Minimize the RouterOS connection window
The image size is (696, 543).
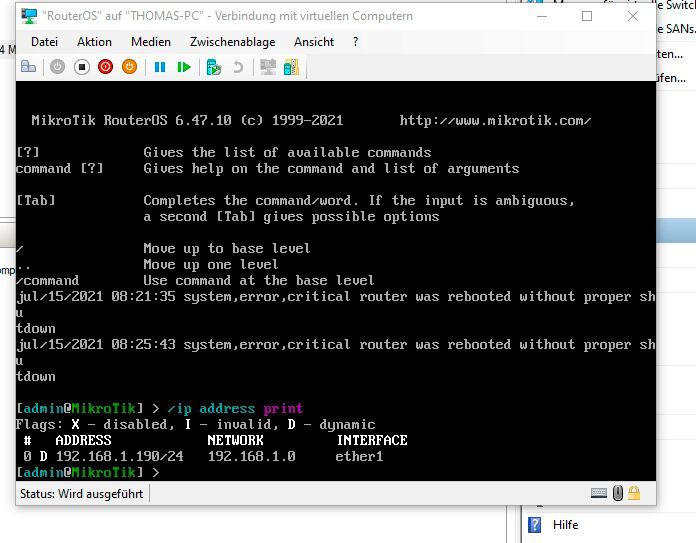[x=542, y=16]
